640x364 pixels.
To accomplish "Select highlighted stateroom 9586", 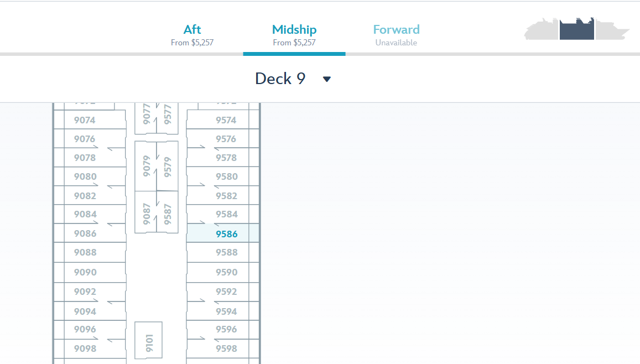I will (x=226, y=234).
